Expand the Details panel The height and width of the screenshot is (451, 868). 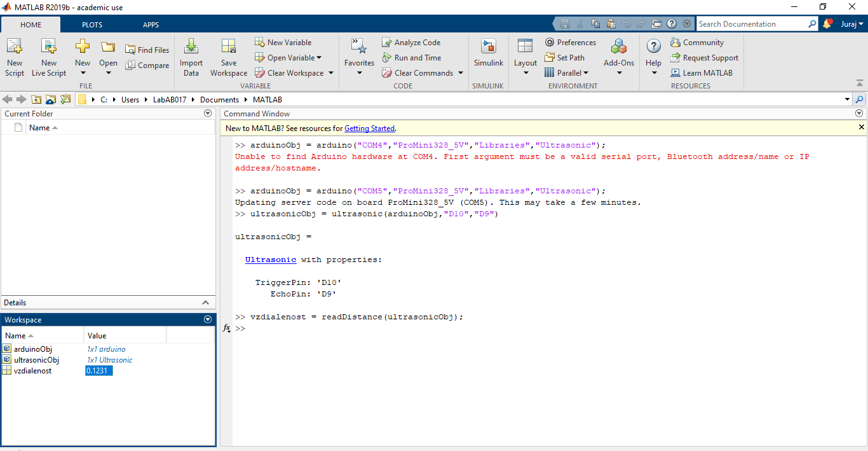(205, 303)
